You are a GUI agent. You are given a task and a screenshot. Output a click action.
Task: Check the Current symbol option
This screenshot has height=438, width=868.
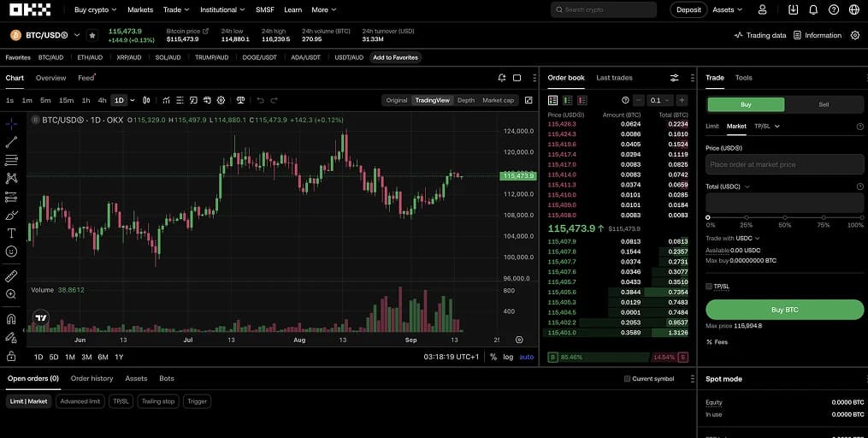pyautogui.click(x=628, y=379)
